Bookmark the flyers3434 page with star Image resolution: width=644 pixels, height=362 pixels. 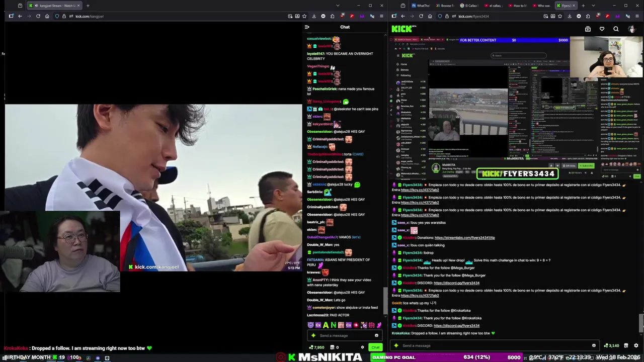tap(560, 16)
